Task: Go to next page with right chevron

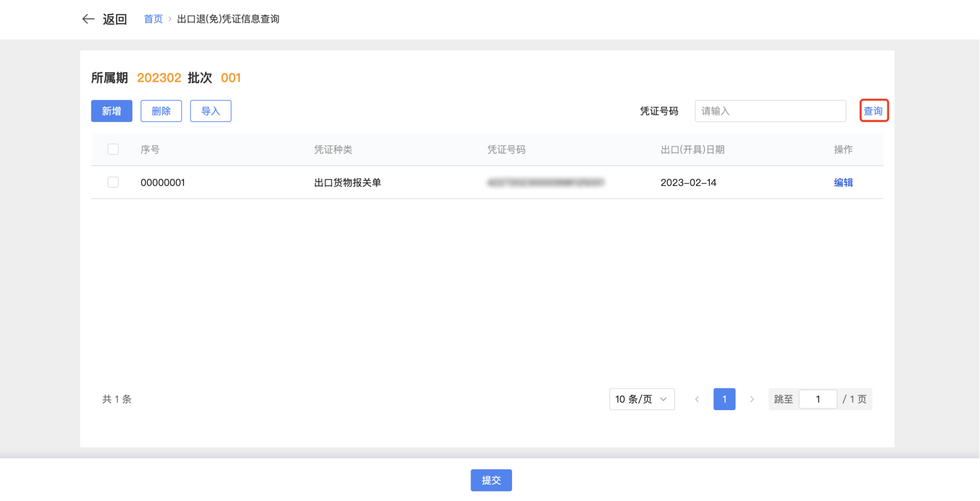Action: click(751, 399)
